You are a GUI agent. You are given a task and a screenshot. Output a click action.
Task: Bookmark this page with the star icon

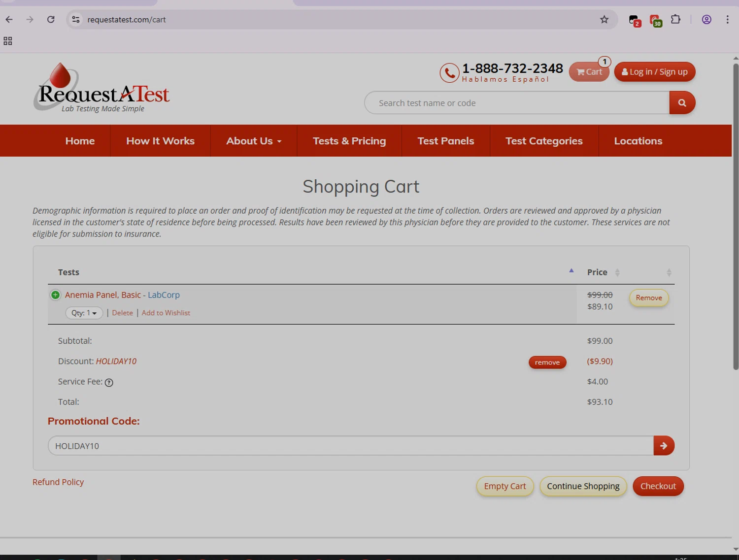(604, 20)
